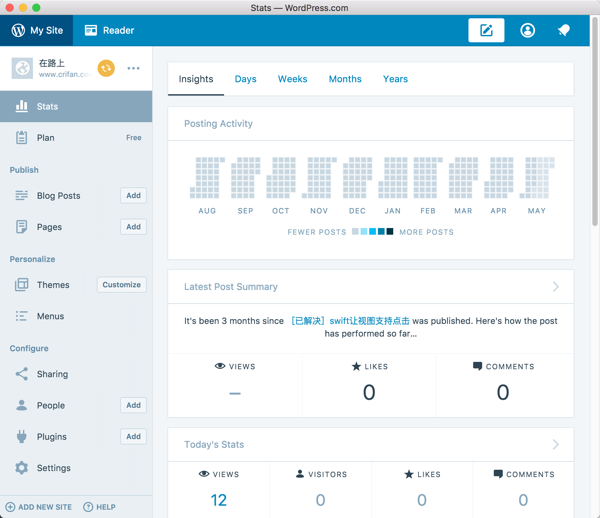This screenshot has width=600, height=518.
Task: Open the swift post title link
Action: click(350, 321)
